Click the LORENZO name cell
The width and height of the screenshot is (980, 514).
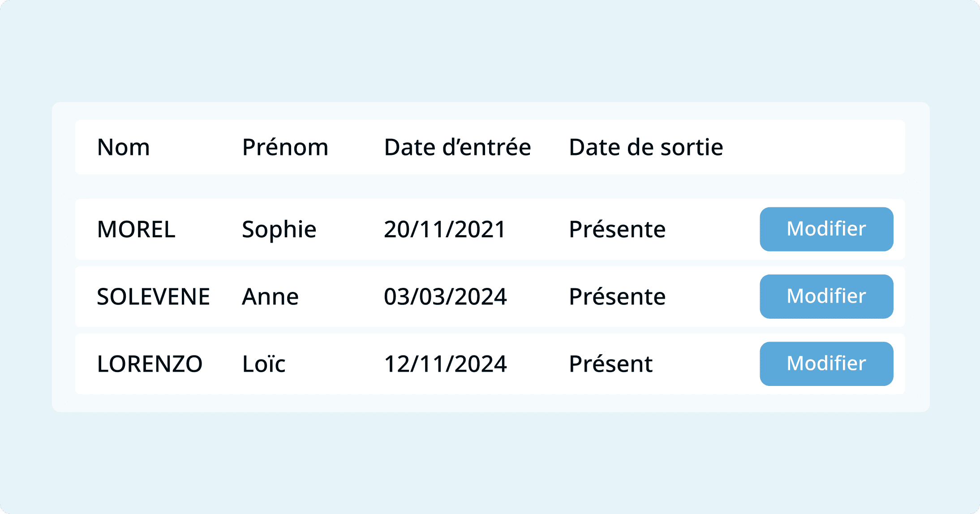tap(150, 364)
